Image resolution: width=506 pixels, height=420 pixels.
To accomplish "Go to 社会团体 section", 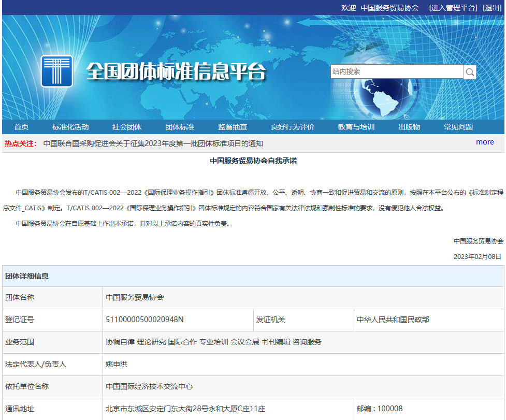I will click(127, 127).
